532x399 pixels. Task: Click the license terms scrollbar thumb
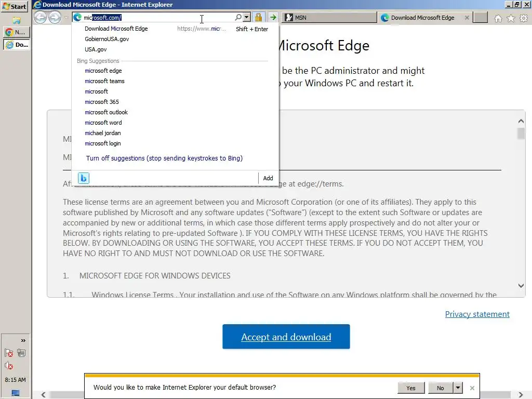521,134
